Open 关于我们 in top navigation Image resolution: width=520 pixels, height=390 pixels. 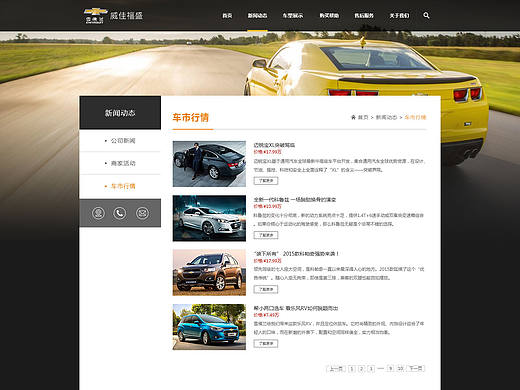click(x=399, y=16)
